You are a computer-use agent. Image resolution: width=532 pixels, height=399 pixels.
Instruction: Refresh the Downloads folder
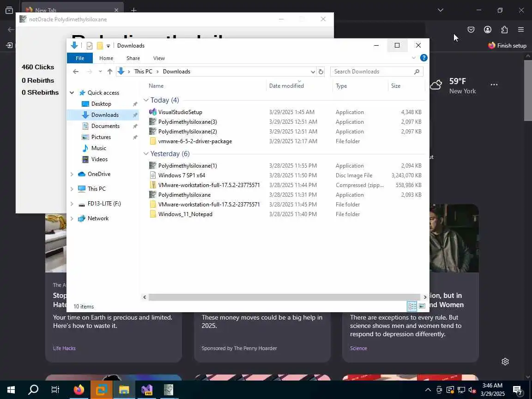coord(320,72)
